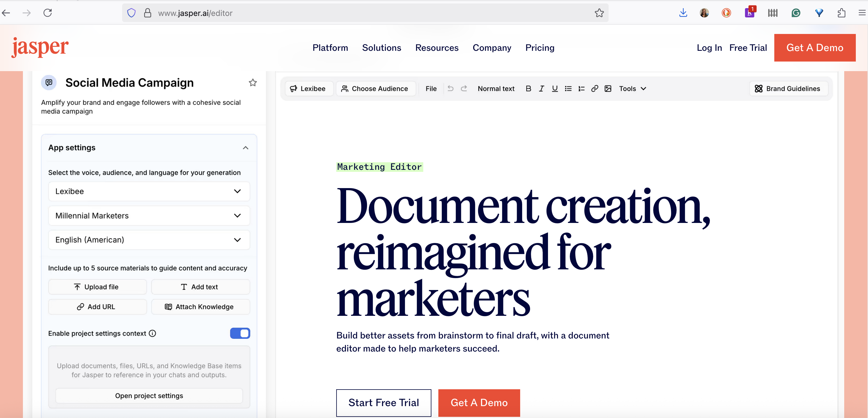Click Open project settings button
Image resolution: width=868 pixels, height=418 pixels.
pos(149,396)
